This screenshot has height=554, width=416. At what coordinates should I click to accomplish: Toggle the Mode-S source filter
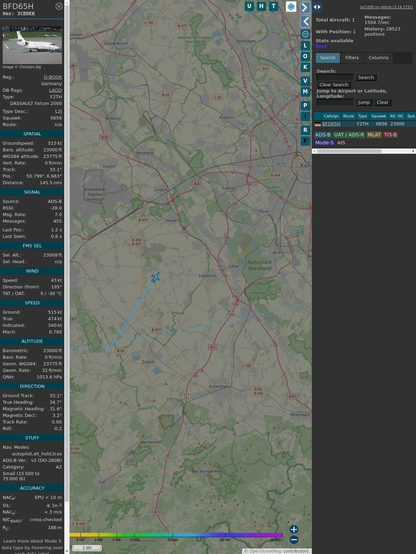click(324, 143)
